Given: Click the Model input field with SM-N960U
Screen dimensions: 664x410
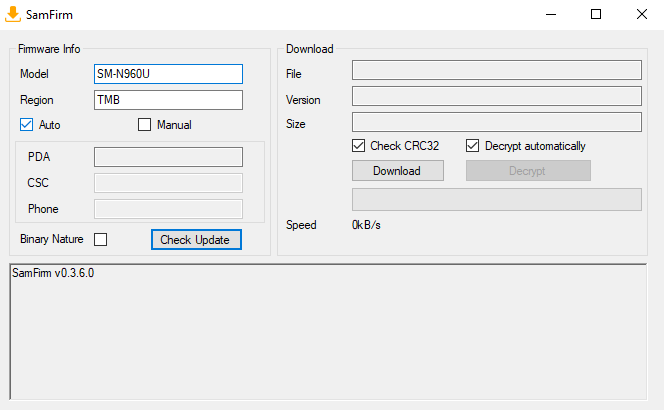Looking at the screenshot, I should click(168, 74).
